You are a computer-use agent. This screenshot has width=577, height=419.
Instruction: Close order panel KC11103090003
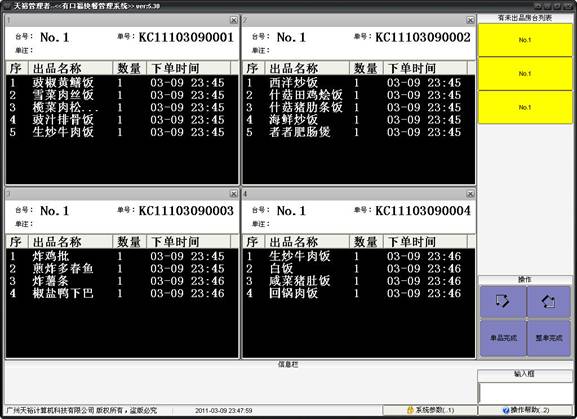[234, 194]
